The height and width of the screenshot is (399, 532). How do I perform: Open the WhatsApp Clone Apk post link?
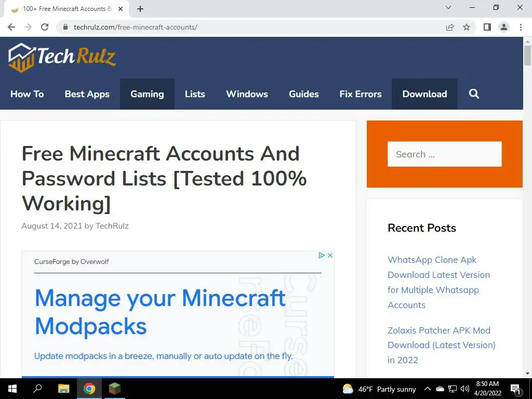[438, 282]
